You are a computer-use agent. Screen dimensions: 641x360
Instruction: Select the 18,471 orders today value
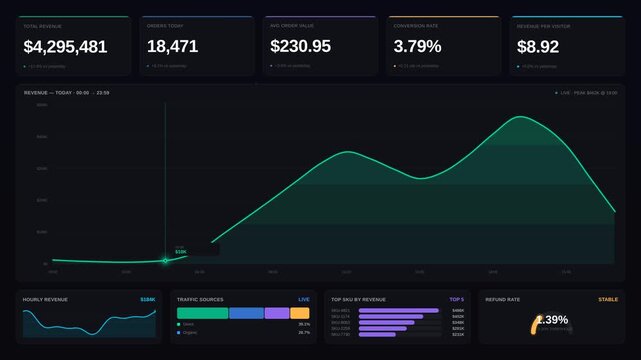click(173, 46)
